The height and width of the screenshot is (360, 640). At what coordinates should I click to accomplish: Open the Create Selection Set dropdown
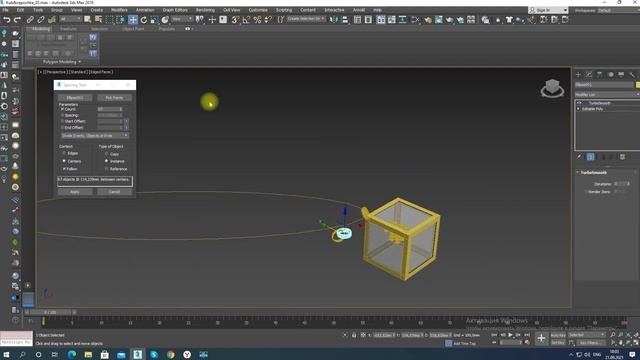point(306,19)
